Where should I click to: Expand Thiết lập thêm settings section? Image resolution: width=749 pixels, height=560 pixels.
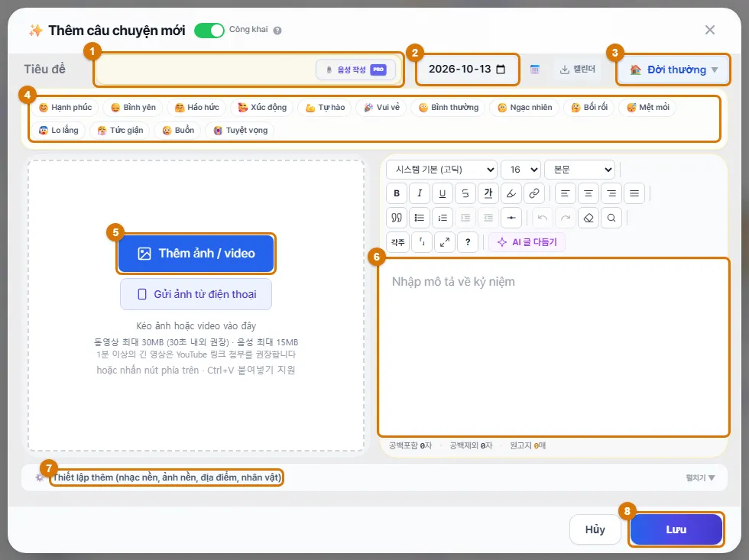click(374, 477)
